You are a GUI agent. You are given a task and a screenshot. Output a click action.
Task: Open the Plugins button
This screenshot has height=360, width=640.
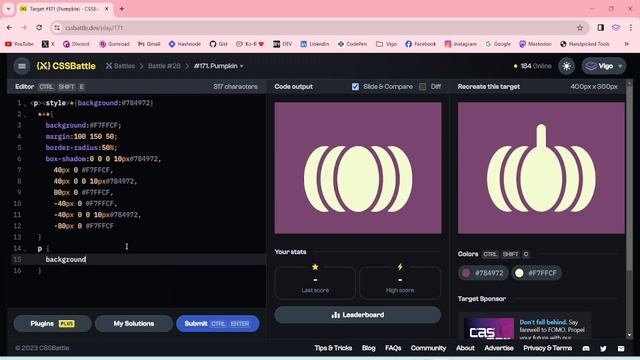pos(52,324)
